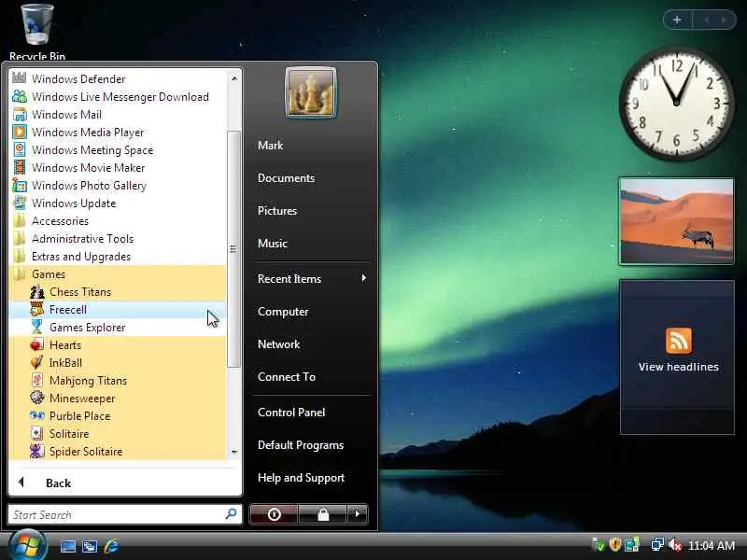Open Windows Media Player icon
Viewport: 747px width, 560px height.
20,132
